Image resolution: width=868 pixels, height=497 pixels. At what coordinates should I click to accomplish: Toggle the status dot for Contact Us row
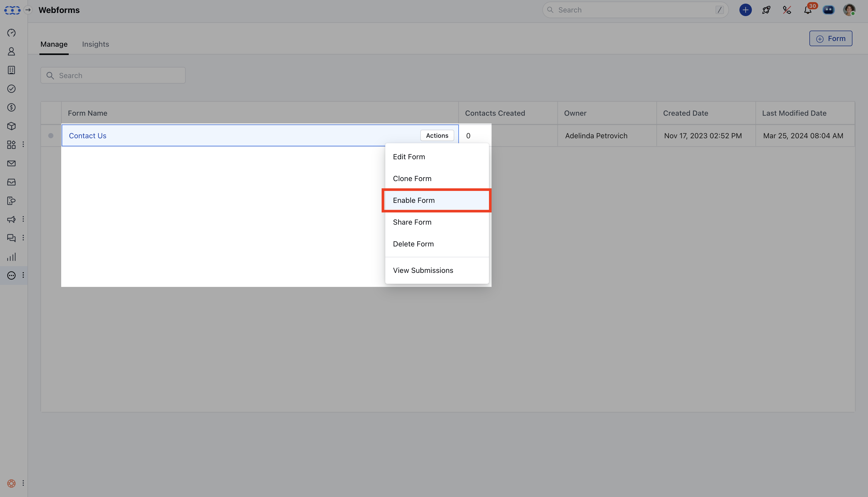51,135
